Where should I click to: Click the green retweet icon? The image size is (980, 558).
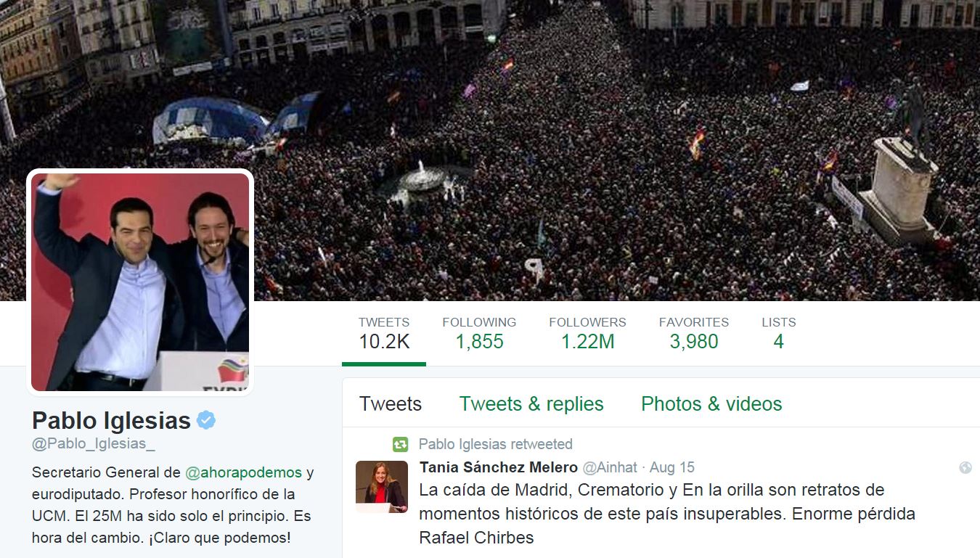[400, 444]
